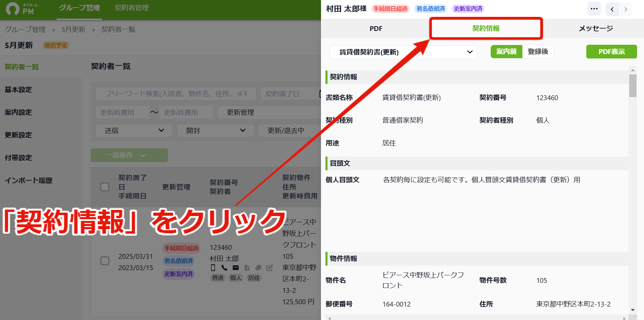Open the 賃貸借契約書(更新) document dropdown
This screenshot has height=320, width=644.
(403, 52)
